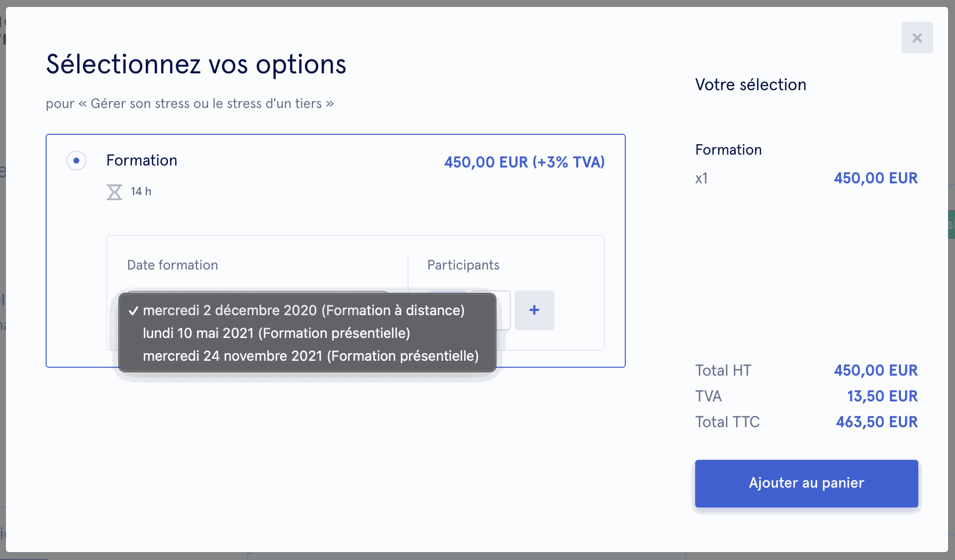
Task: Add the selection with Ajouter au panier
Action: pyautogui.click(x=806, y=483)
